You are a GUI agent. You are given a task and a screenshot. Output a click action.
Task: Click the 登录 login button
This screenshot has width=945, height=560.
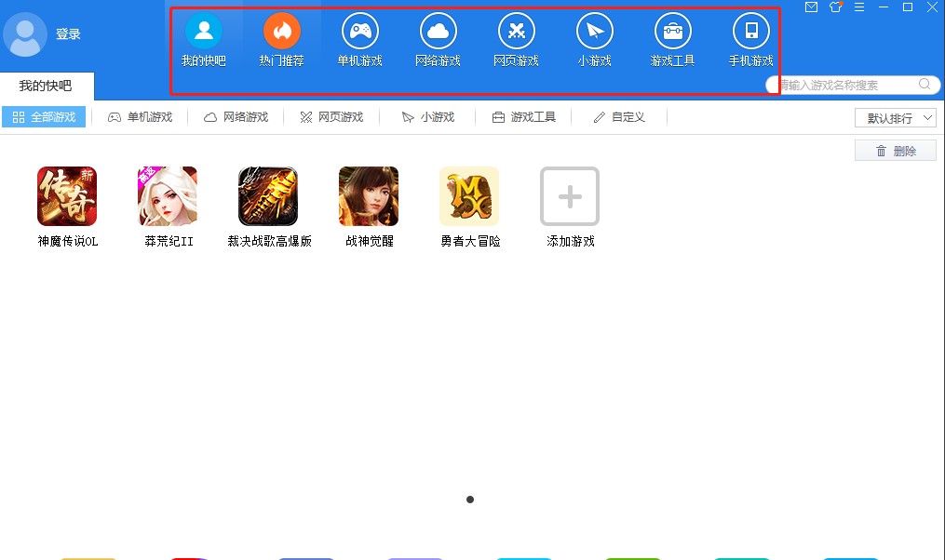click(68, 33)
